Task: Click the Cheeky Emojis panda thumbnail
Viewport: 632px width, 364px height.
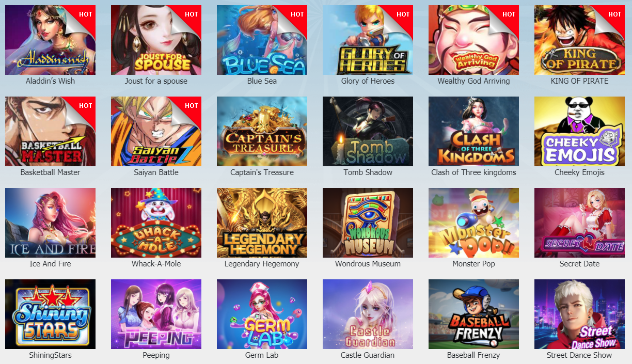Action: (x=579, y=131)
